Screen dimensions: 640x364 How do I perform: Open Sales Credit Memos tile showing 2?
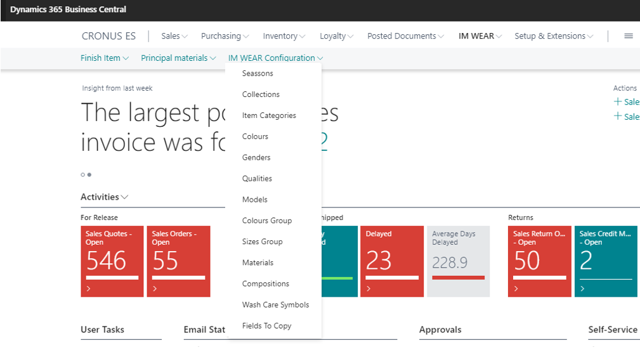606,261
